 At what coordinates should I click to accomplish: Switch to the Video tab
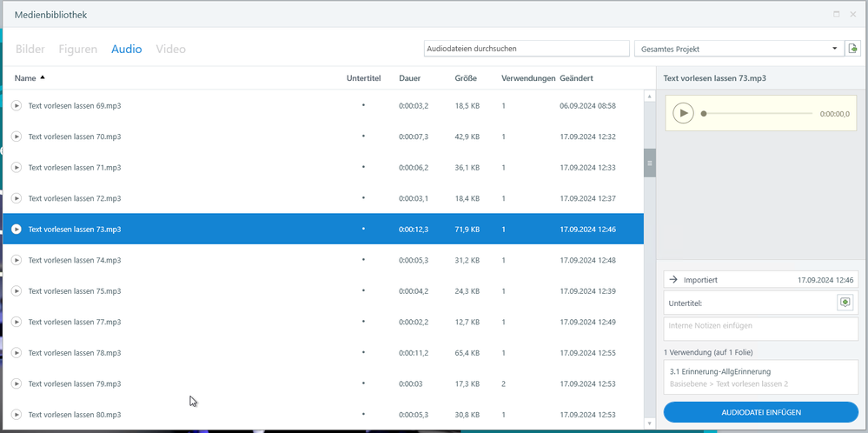click(x=170, y=50)
